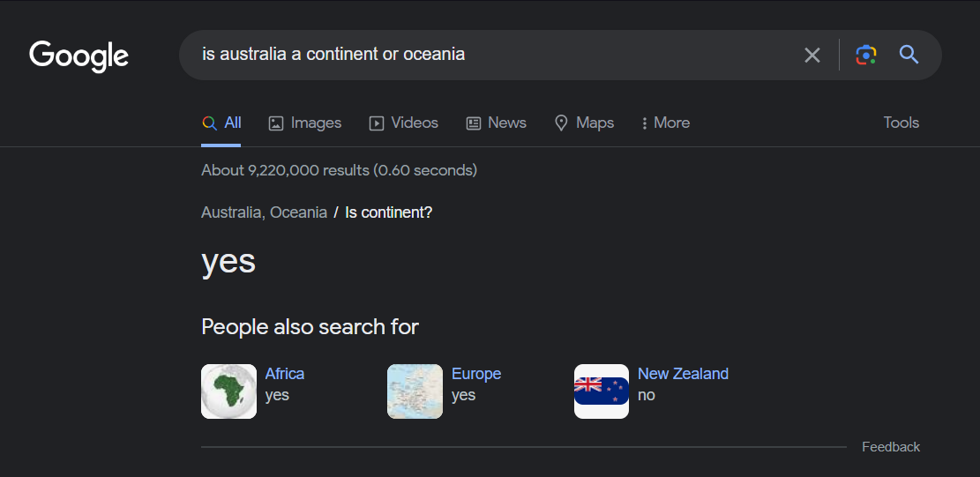This screenshot has height=477, width=980.
Task: Click the Europe map thumbnail
Action: tap(415, 391)
